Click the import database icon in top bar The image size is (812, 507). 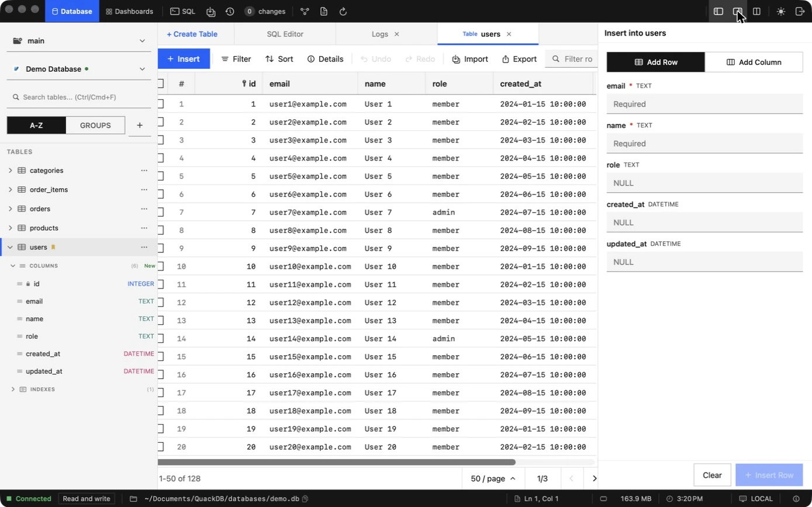(x=211, y=11)
